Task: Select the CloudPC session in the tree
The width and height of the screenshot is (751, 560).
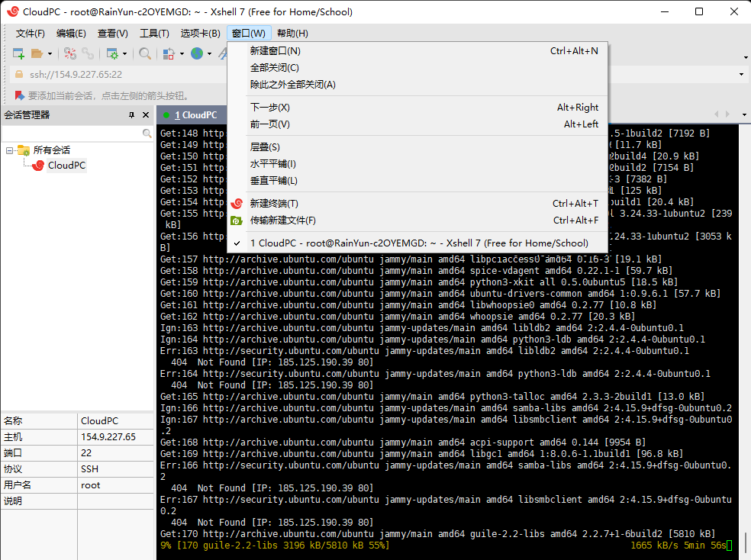Action: pos(66,165)
